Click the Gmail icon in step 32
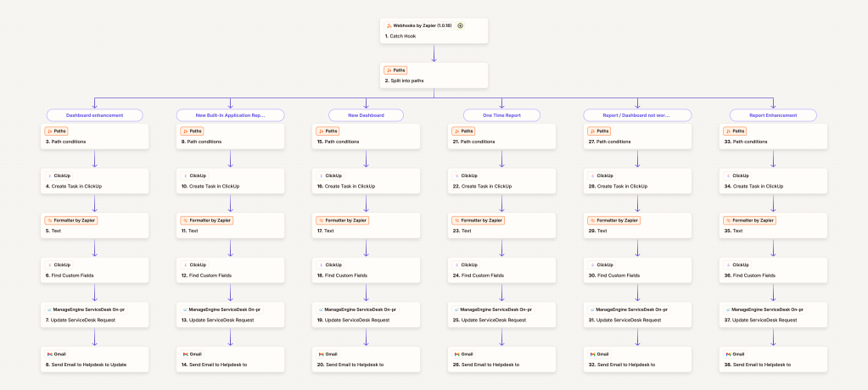Image resolution: width=868 pixels, height=390 pixels. tap(591, 354)
